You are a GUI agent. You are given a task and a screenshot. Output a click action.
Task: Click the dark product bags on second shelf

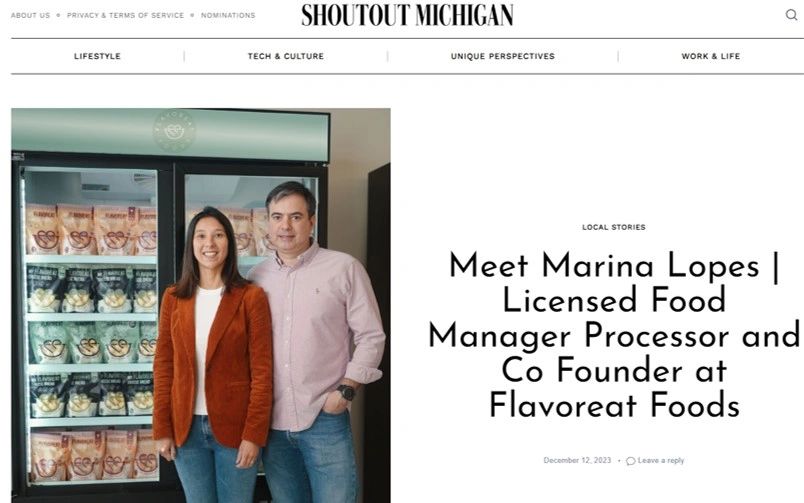(x=92, y=290)
